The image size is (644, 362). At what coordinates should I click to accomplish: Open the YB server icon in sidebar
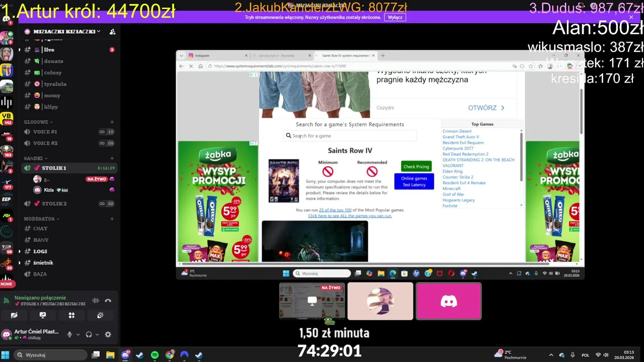[7, 119]
